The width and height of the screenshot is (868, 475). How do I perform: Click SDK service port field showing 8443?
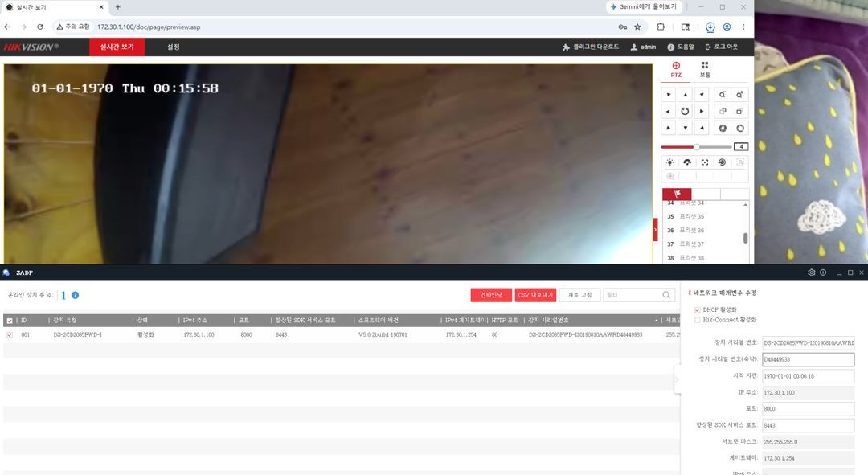(x=809, y=425)
